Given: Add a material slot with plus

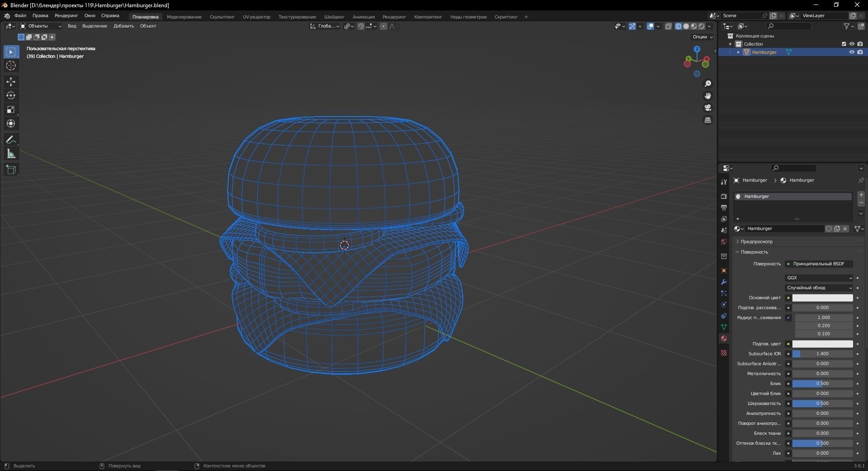Looking at the screenshot, I should point(861,195).
